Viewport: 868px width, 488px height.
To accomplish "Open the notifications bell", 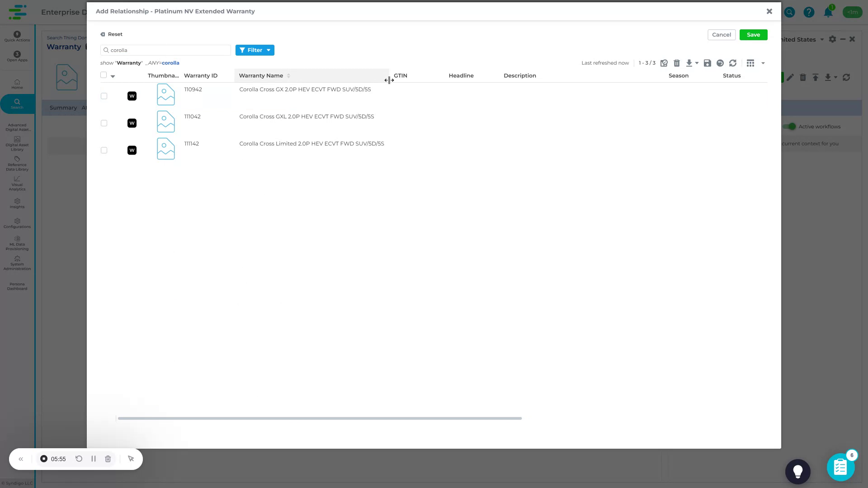I will 829,12.
